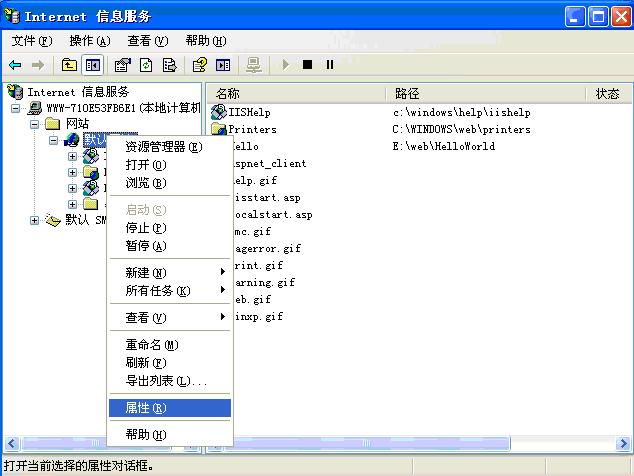Choose 资源管理器(E) from context menu
This screenshot has height=476, width=634.
click(x=170, y=147)
